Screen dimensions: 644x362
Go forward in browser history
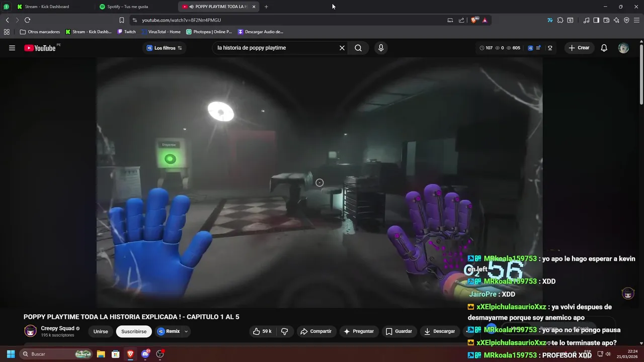click(x=17, y=20)
